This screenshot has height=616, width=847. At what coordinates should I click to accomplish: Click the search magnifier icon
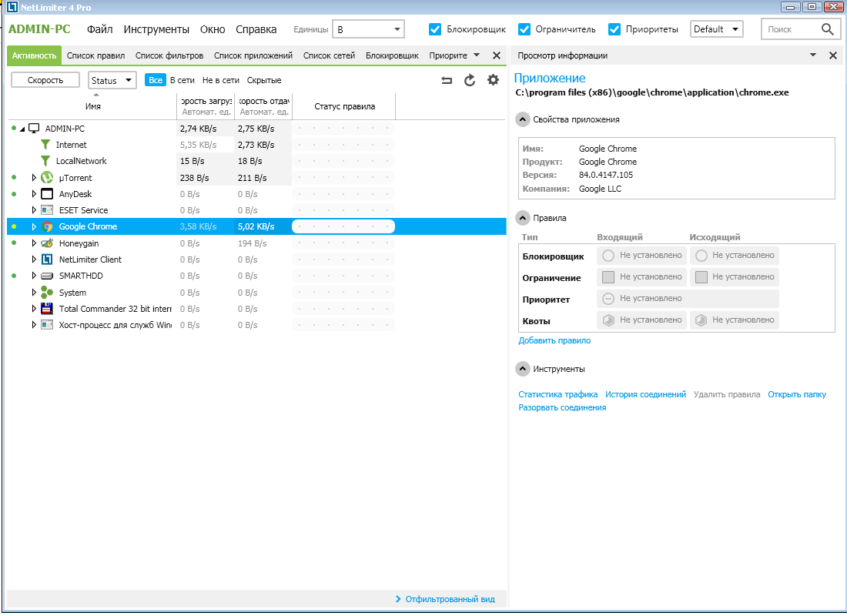[828, 29]
